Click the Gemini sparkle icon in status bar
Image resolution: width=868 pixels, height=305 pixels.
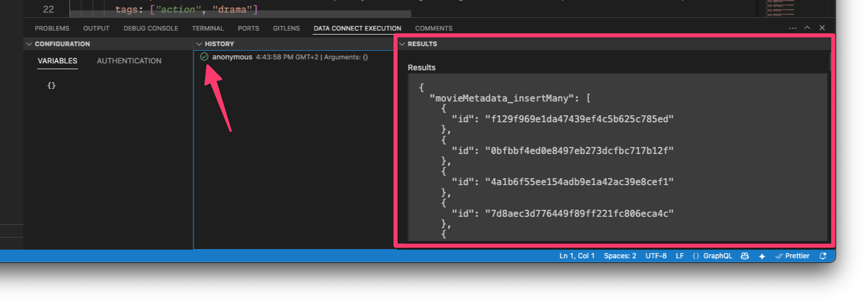(762, 256)
